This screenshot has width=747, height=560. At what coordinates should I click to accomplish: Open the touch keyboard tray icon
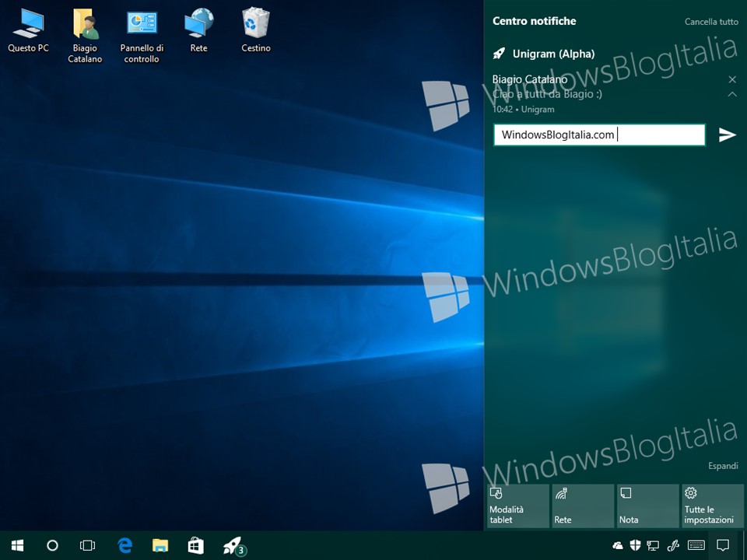[x=696, y=546]
